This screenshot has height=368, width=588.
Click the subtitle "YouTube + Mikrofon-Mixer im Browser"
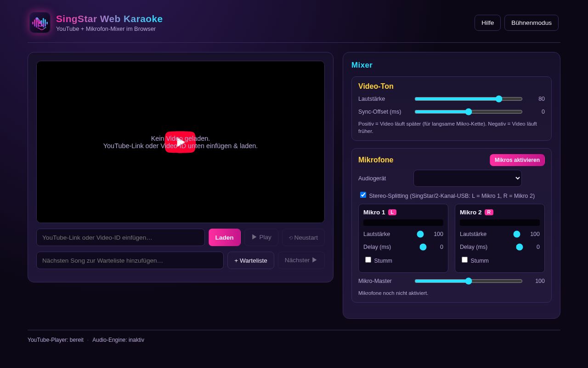(x=106, y=29)
